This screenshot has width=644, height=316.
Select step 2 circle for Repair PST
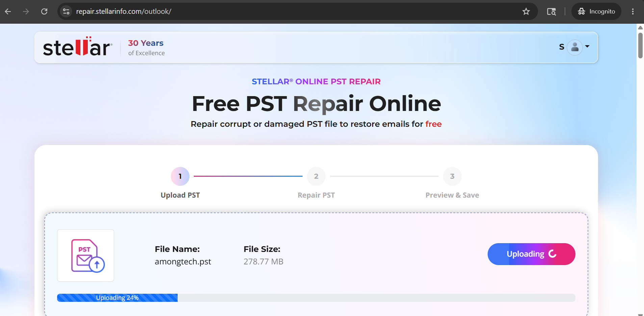(316, 176)
